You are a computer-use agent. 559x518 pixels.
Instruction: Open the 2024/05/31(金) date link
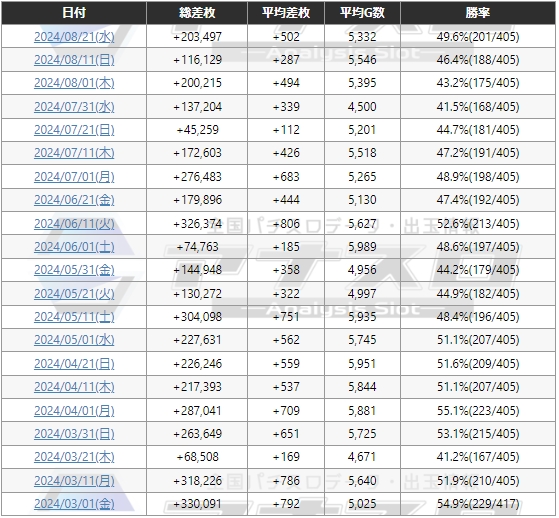click(x=74, y=270)
